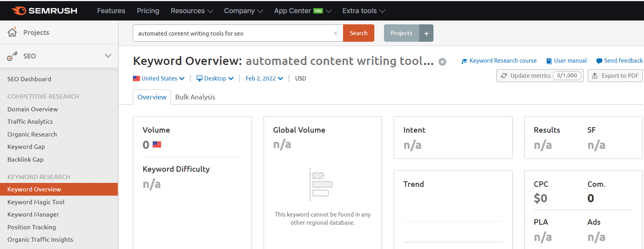Viewport: 644px width, 249px height.
Task: Expand the App Center menu
Action: [303, 11]
